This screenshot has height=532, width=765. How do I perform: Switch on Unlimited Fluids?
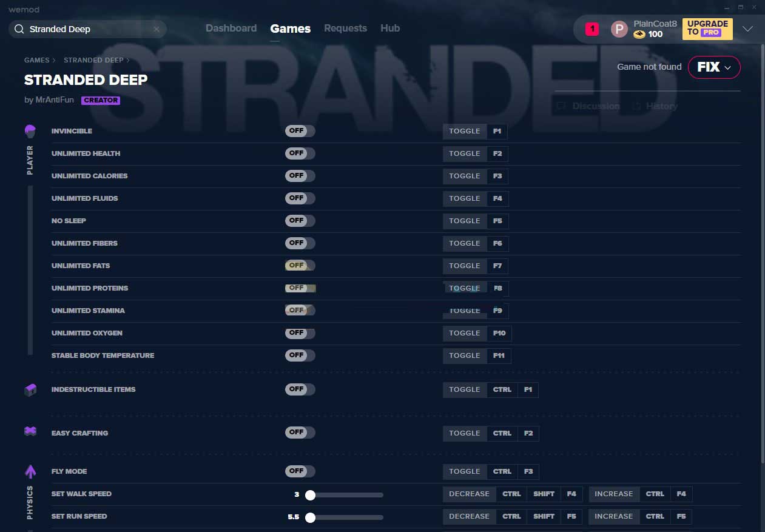300,198
